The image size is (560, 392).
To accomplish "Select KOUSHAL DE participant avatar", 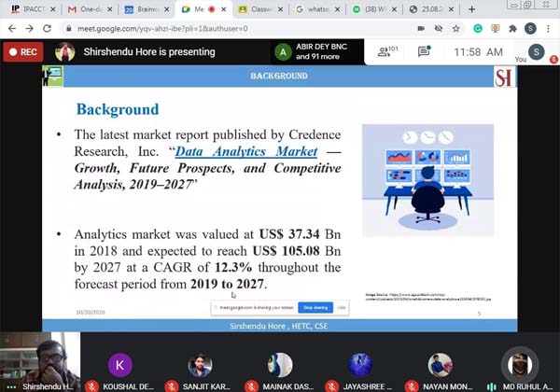I will [x=120, y=365].
